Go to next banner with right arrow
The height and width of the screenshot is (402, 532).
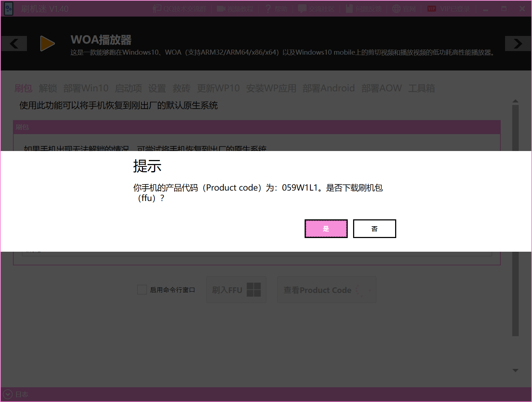coord(518,44)
